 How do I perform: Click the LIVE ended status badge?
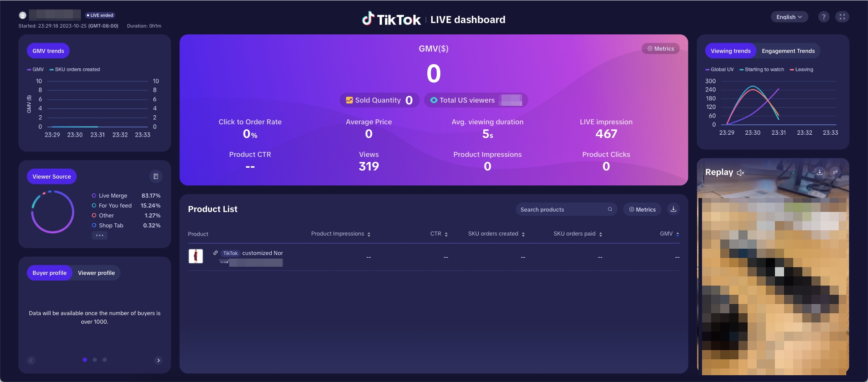coord(100,15)
